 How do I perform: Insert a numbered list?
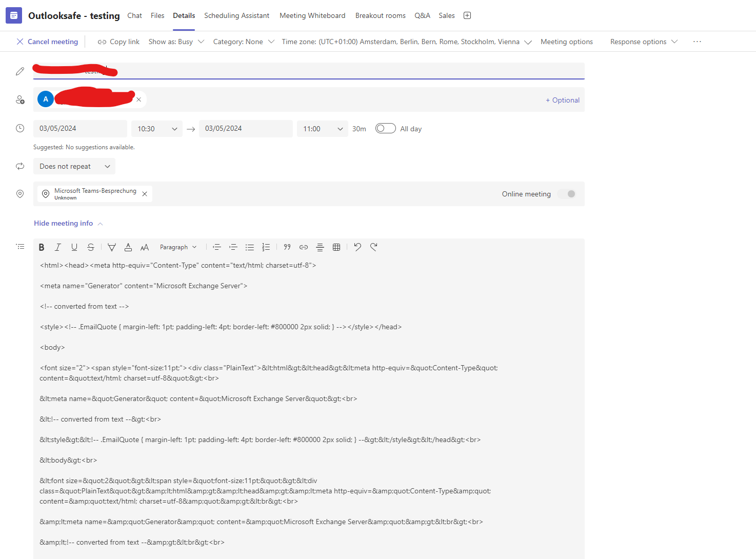[x=266, y=247]
